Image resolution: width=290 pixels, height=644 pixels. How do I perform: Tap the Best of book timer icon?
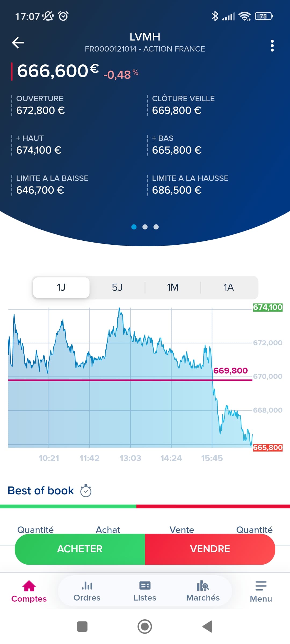86,491
